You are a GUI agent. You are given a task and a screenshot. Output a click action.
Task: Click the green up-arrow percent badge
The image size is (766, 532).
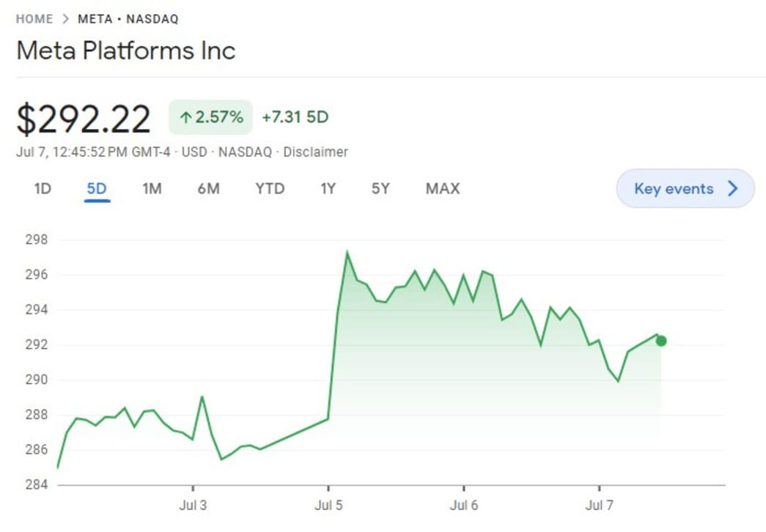coord(210,117)
